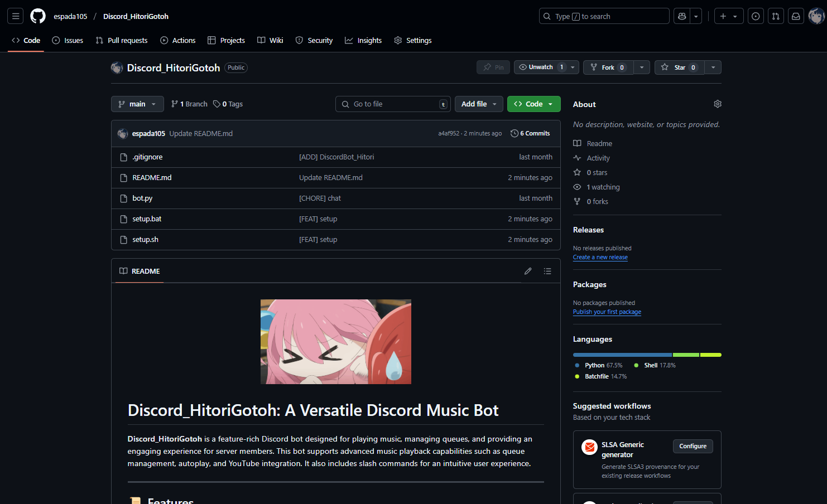Fork the repository
The width and height of the screenshot is (827, 504).
tap(608, 67)
